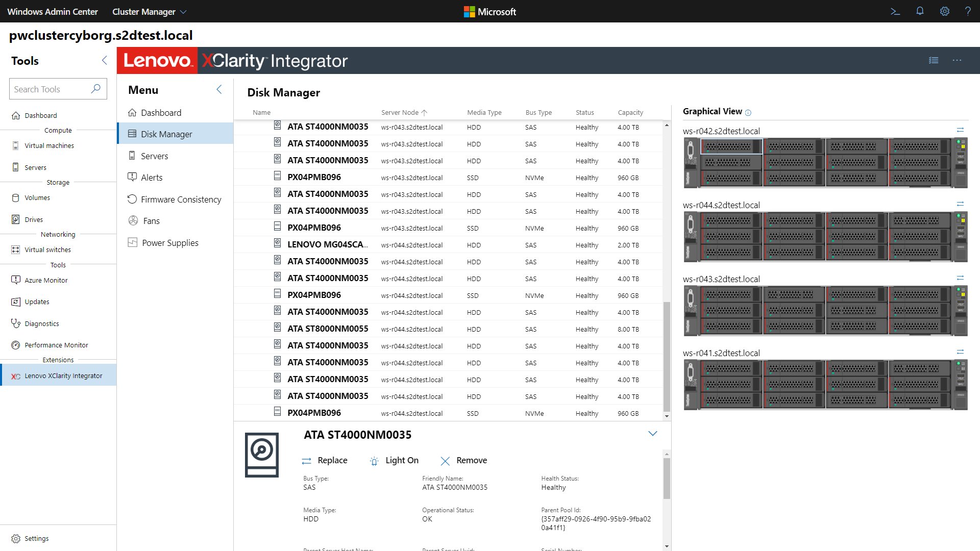Click the disk icon of ATA ST8000NM0055 row
Viewport: 980px width, 551px height.
277,328
